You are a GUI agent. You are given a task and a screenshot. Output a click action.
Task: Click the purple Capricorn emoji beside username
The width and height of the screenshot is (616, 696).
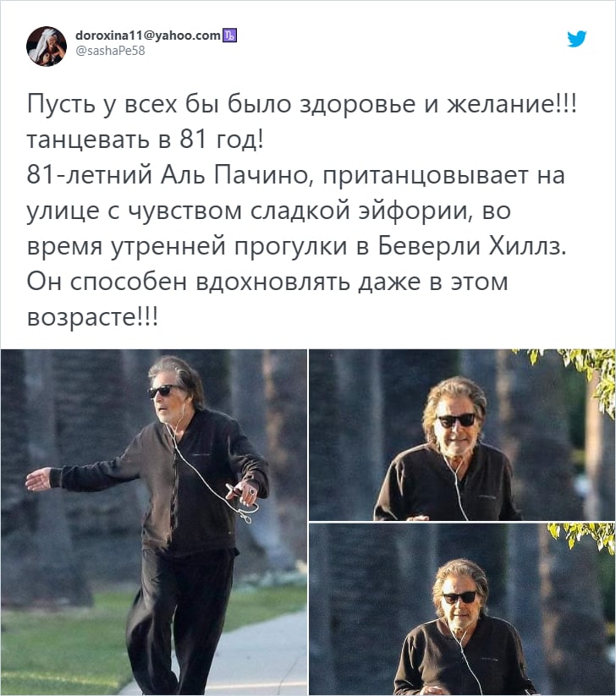pos(229,35)
